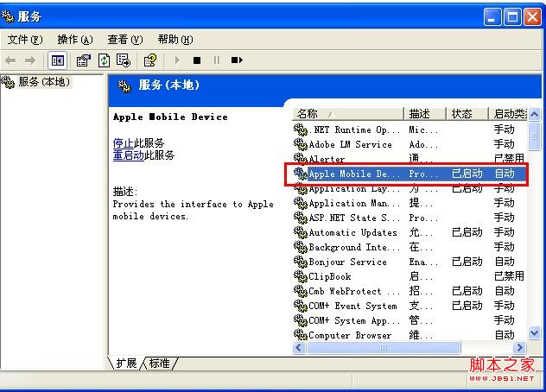Select the Automatic Updates service name
The image size is (546, 392).
tap(352, 232)
